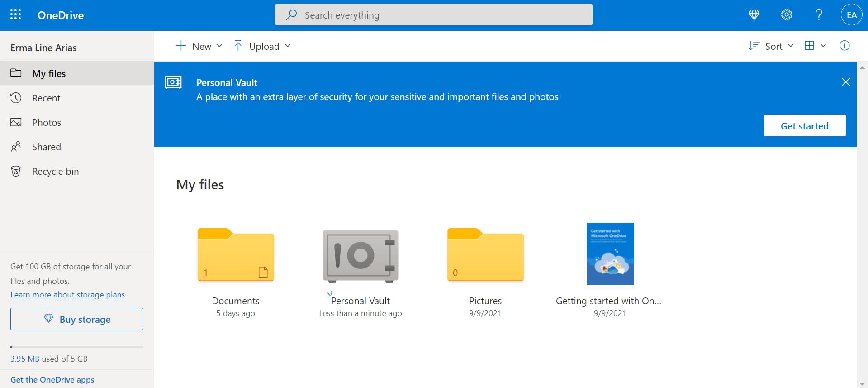Click the scrollbar down arrow
The height and width of the screenshot is (388, 868).
click(862, 384)
